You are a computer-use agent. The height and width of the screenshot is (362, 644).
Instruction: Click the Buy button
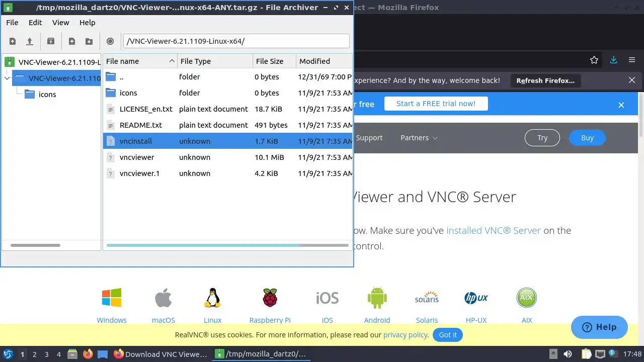(x=587, y=138)
